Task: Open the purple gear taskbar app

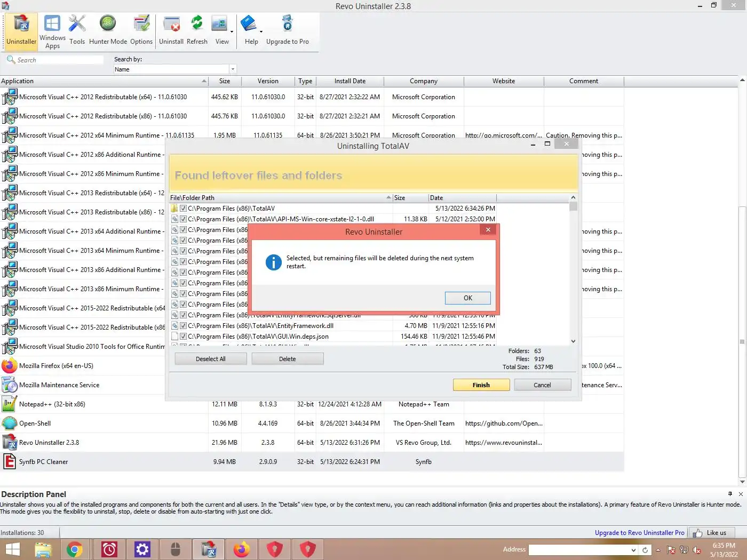Action: click(142, 549)
